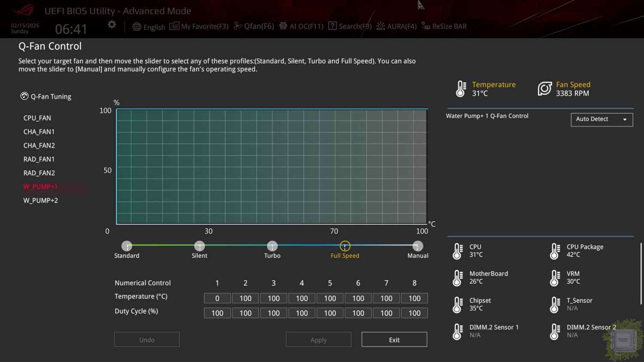Open Search(F9) question mark icon
The width and height of the screenshot is (644, 362).
pos(332,26)
